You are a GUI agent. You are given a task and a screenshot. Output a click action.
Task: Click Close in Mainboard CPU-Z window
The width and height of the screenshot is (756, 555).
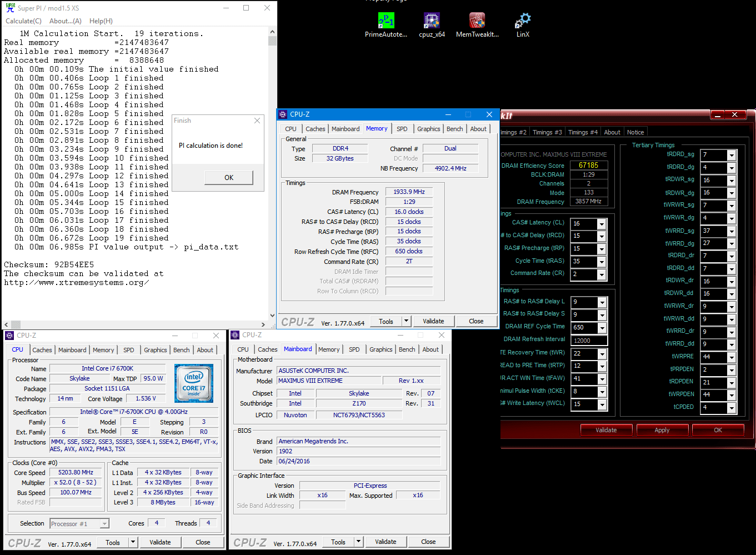coord(428,542)
